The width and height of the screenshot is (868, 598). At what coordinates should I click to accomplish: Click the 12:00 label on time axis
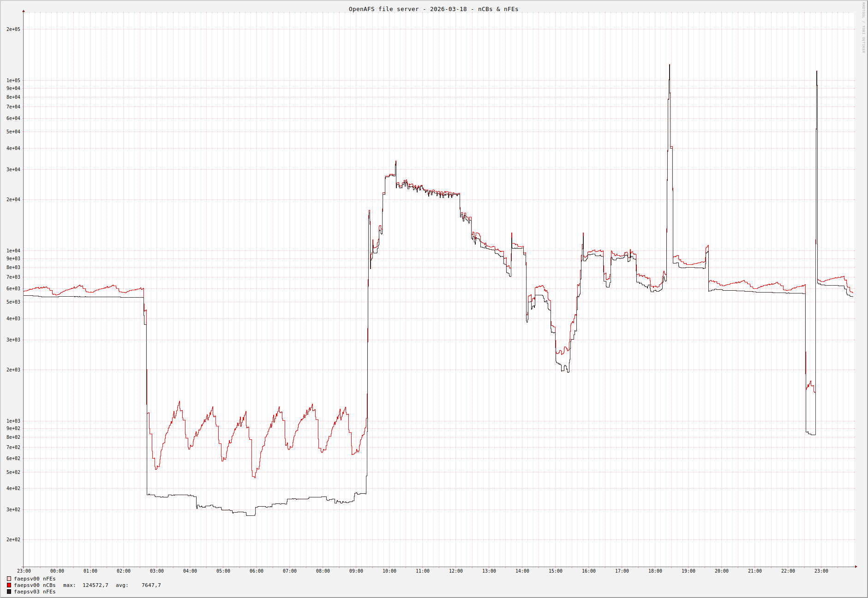(x=455, y=571)
